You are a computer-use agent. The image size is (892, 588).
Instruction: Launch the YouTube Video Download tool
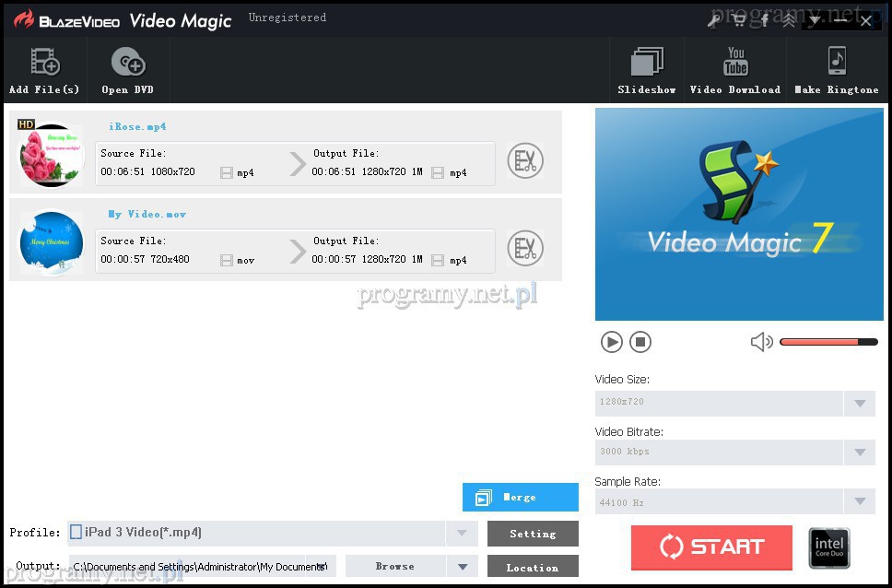[735, 64]
